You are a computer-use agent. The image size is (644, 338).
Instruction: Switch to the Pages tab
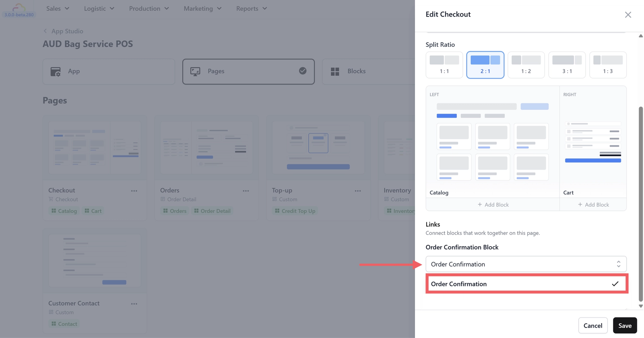tap(248, 71)
